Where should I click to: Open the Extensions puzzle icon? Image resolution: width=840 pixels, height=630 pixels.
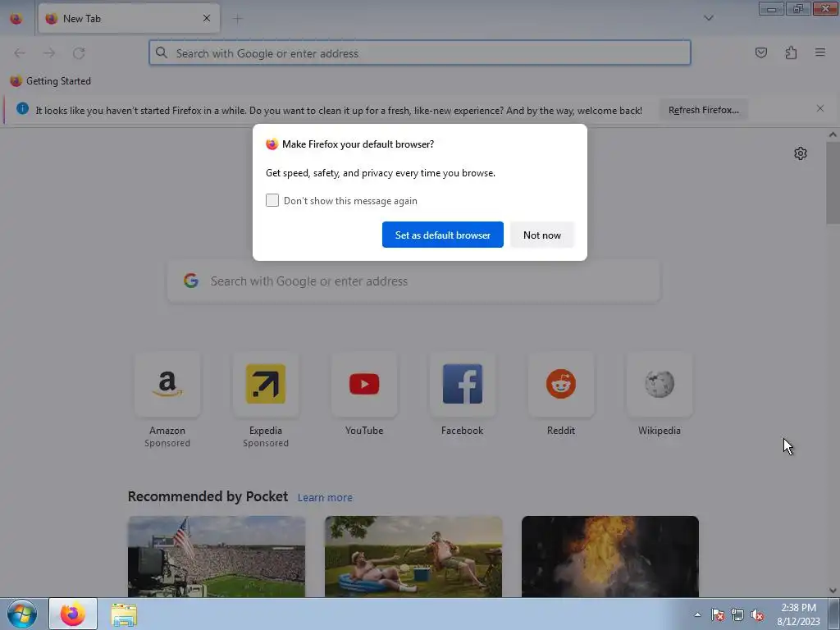(x=791, y=52)
